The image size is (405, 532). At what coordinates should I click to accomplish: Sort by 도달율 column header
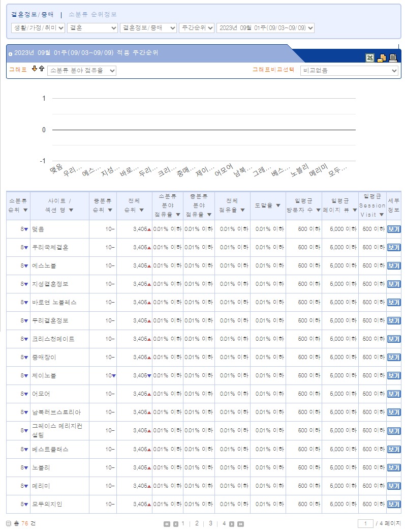click(267, 205)
